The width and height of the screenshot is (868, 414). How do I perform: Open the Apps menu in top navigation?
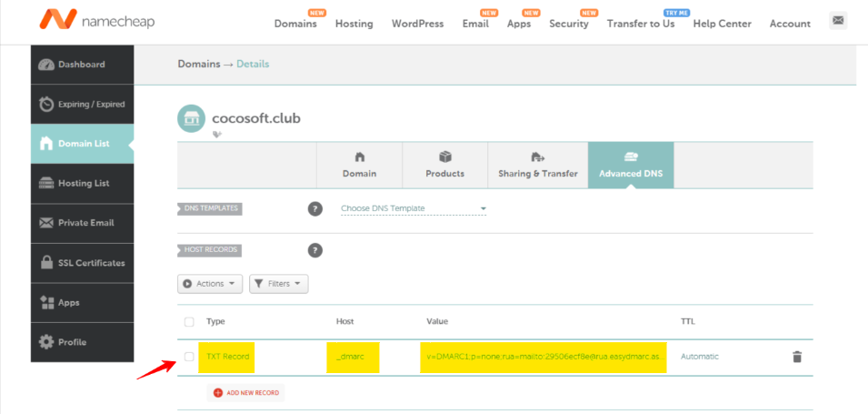point(519,24)
